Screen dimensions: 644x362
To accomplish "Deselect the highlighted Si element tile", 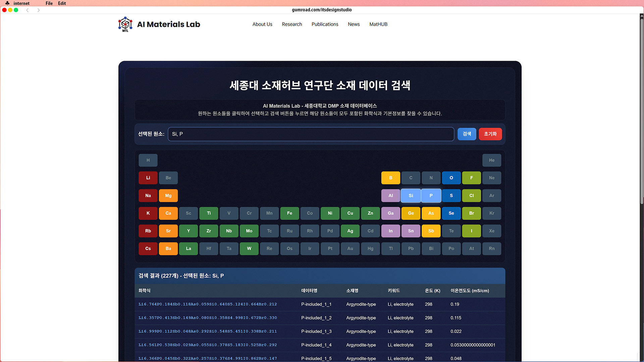I will pos(411,195).
